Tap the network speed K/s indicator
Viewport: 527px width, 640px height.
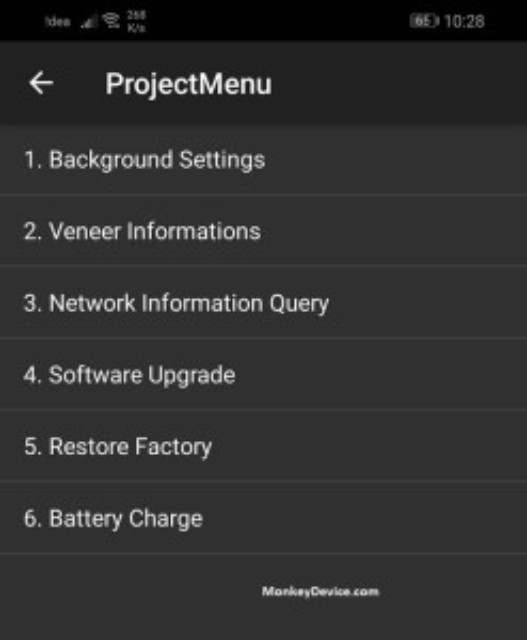(x=136, y=21)
